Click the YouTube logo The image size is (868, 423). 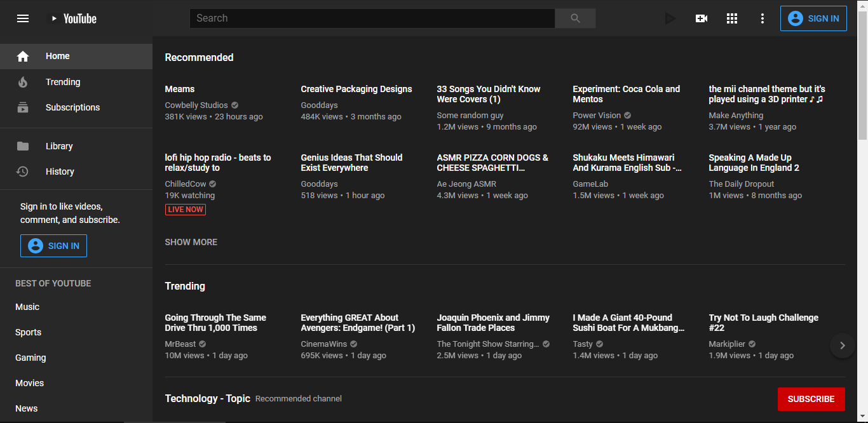pyautogui.click(x=74, y=18)
